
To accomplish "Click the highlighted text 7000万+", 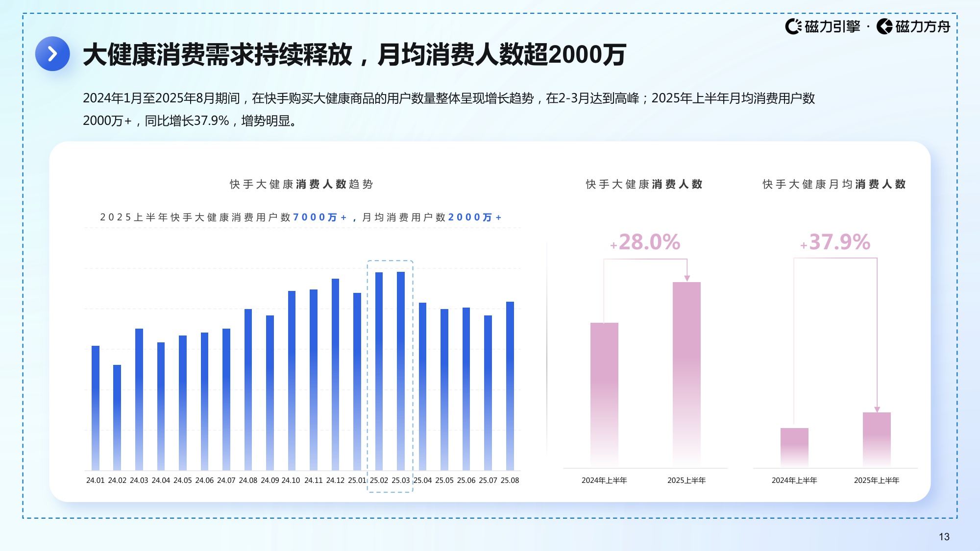I will 320,217.
